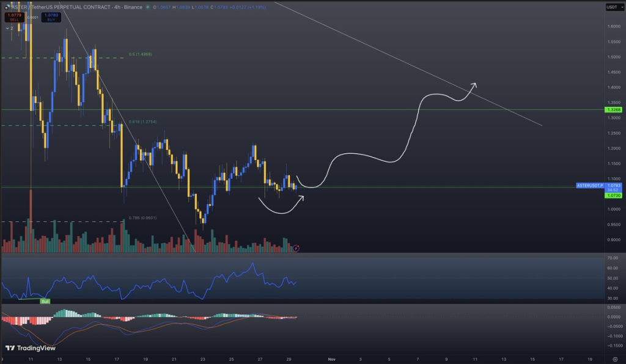Viewport: 626px width, 364px height.
Task: Click the green Bull divergence label
Action: point(45,301)
